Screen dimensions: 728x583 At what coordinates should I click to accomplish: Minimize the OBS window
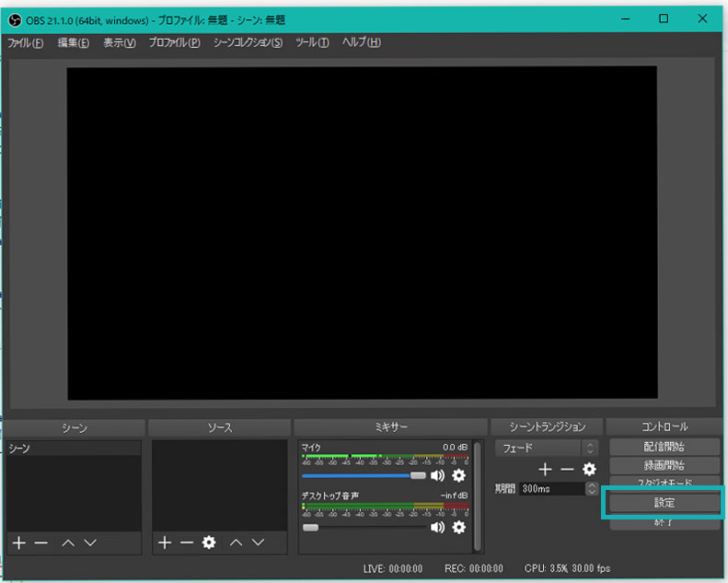626,19
